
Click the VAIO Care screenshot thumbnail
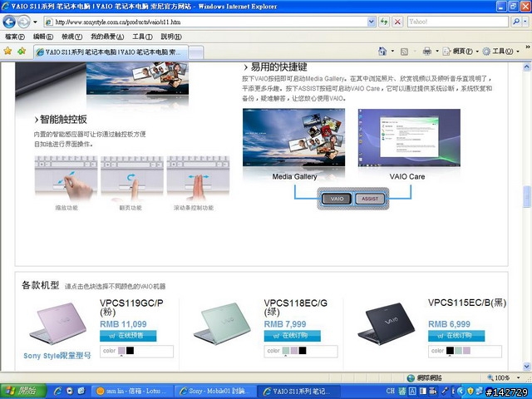409,137
